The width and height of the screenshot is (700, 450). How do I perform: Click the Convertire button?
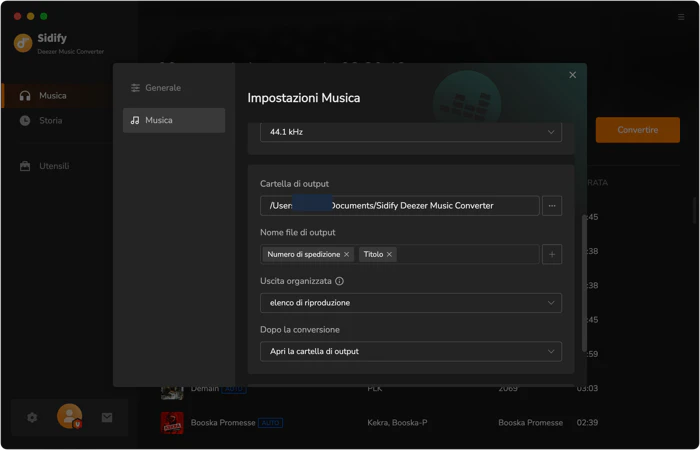tap(638, 130)
